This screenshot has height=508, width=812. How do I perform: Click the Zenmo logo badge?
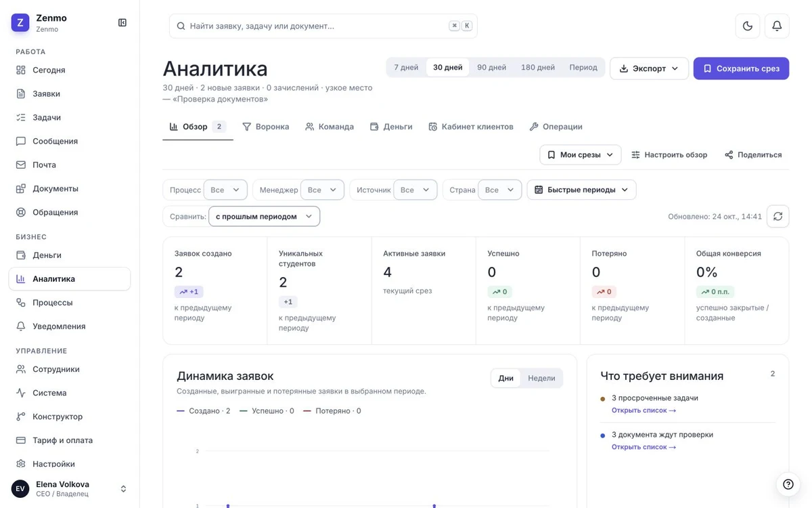[20, 22]
